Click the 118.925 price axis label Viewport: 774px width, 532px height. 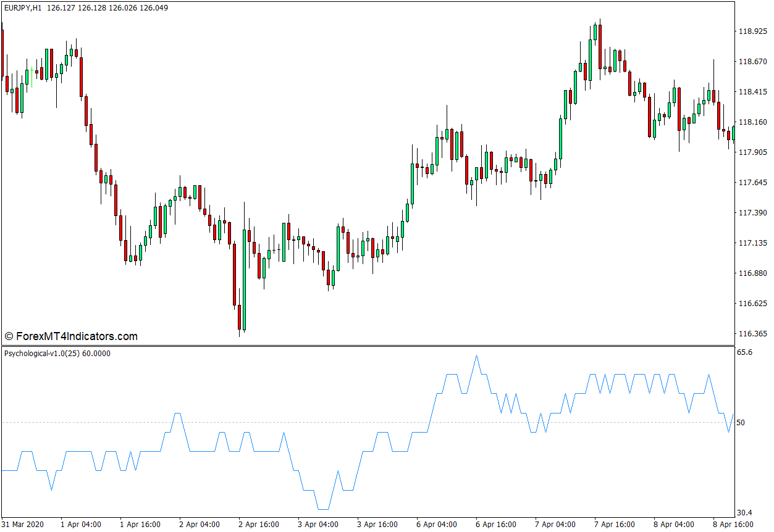pyautogui.click(x=752, y=31)
